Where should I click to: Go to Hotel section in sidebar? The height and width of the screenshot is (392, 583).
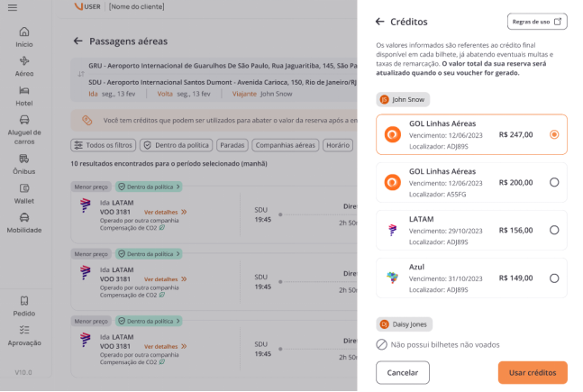point(24,96)
